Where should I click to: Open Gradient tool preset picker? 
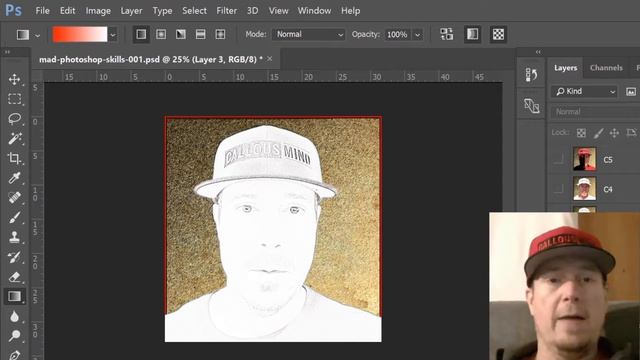[x=27, y=35]
